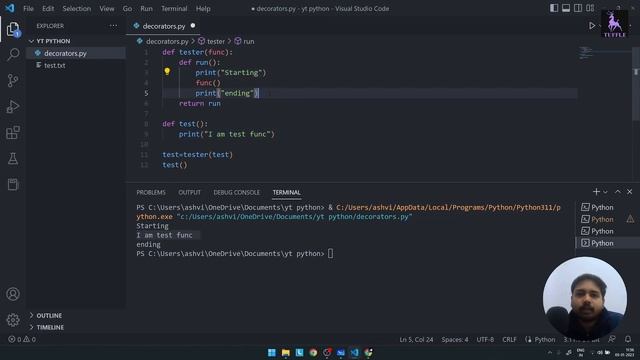Open the Testing flask view
Viewport: 640px width, 360px height.
click(13, 159)
